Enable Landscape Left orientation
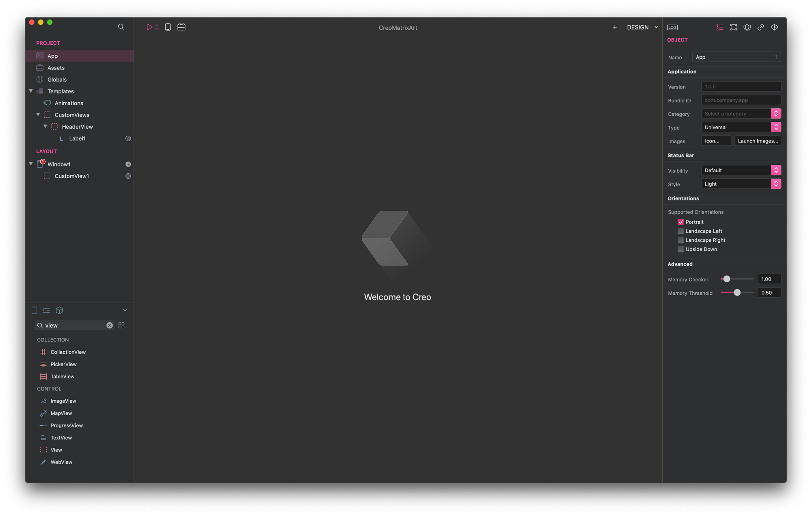Screen dimensions: 812x516 tap(680, 231)
